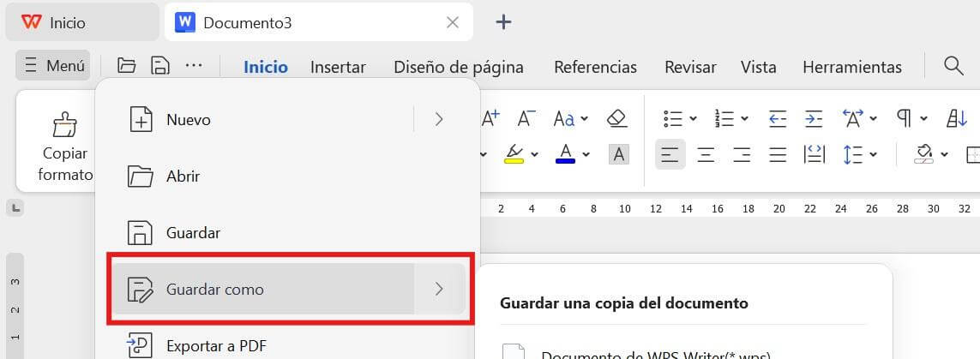Expand the Nuevo submenu arrow
980x359 pixels.
439,120
